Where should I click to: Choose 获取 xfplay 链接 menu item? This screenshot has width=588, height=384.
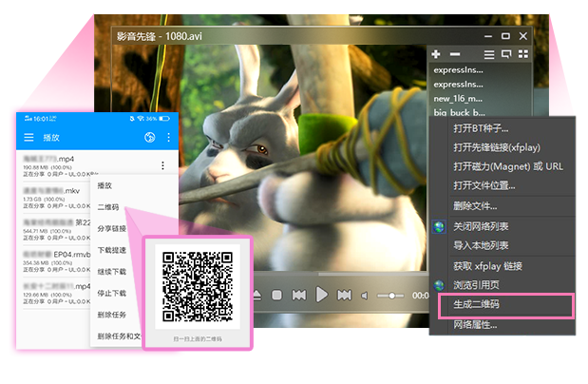tap(503, 266)
